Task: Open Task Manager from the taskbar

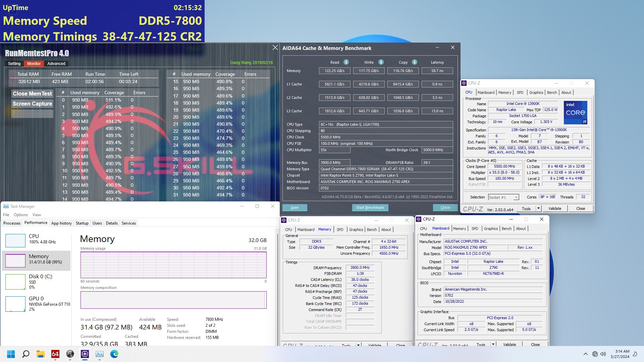Action: click(99, 354)
